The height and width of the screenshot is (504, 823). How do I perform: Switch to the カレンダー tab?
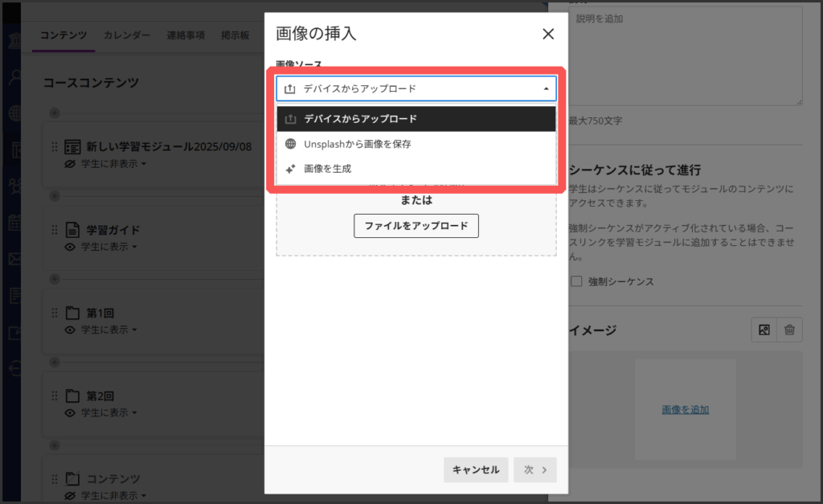(126, 35)
